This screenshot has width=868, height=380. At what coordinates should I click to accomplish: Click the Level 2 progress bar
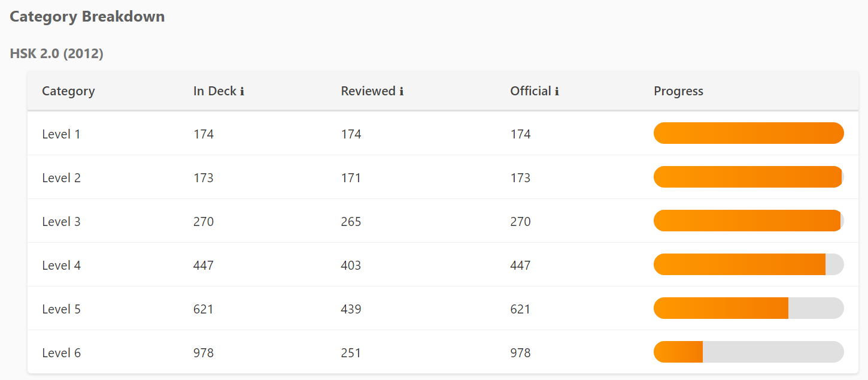click(748, 177)
